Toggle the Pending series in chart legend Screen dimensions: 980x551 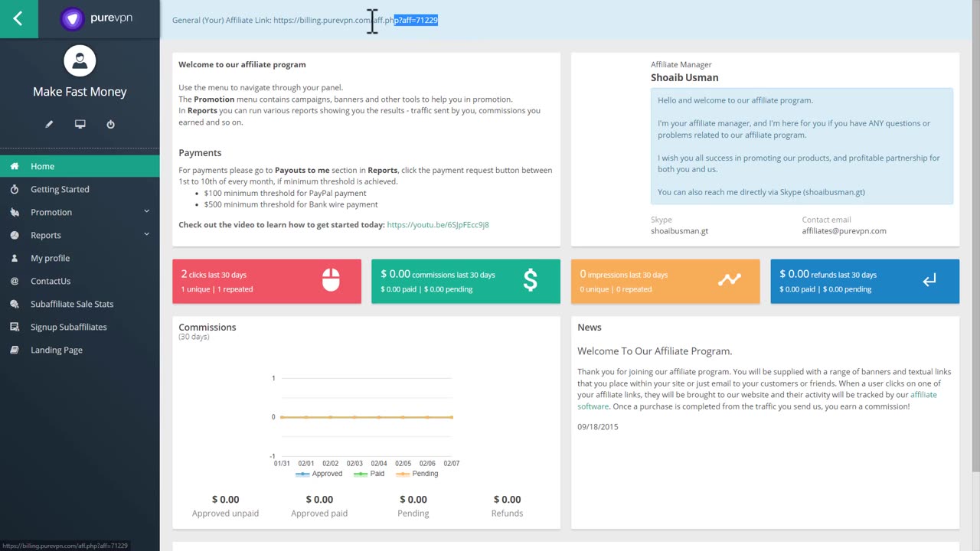point(416,474)
